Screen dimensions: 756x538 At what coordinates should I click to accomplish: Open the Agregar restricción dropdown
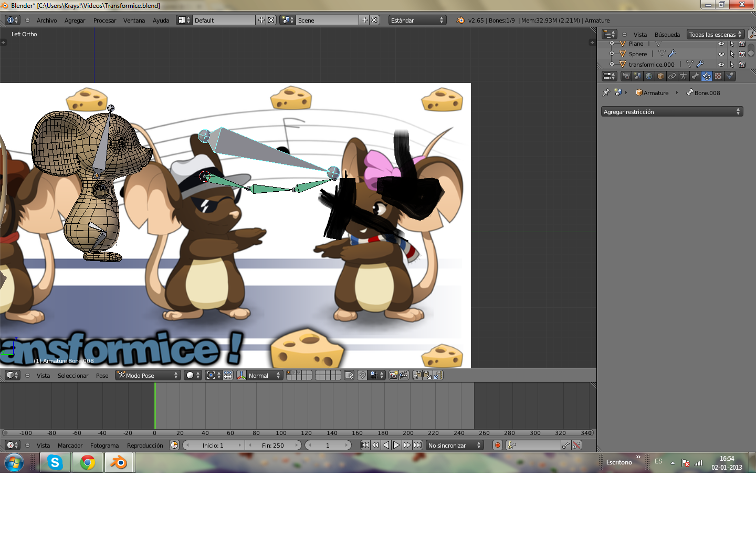point(672,111)
